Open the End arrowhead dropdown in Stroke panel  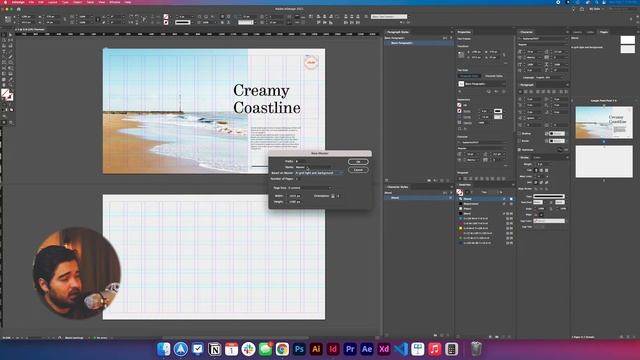point(560,202)
